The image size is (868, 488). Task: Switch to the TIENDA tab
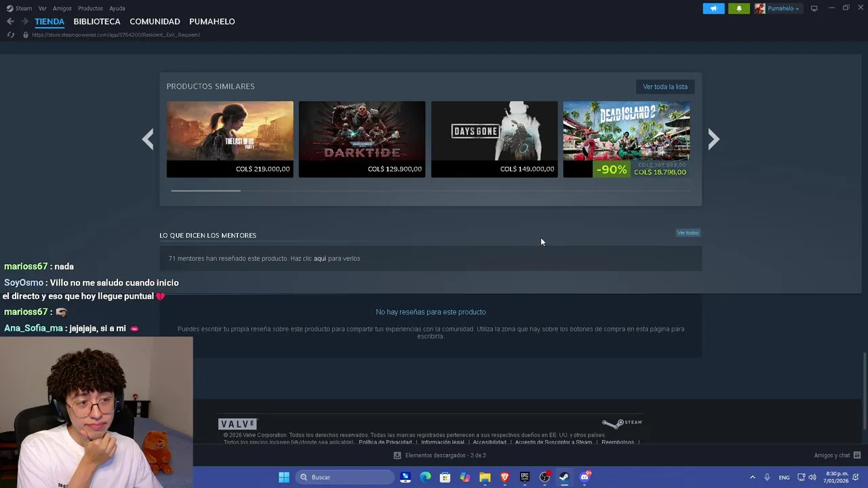(x=50, y=22)
